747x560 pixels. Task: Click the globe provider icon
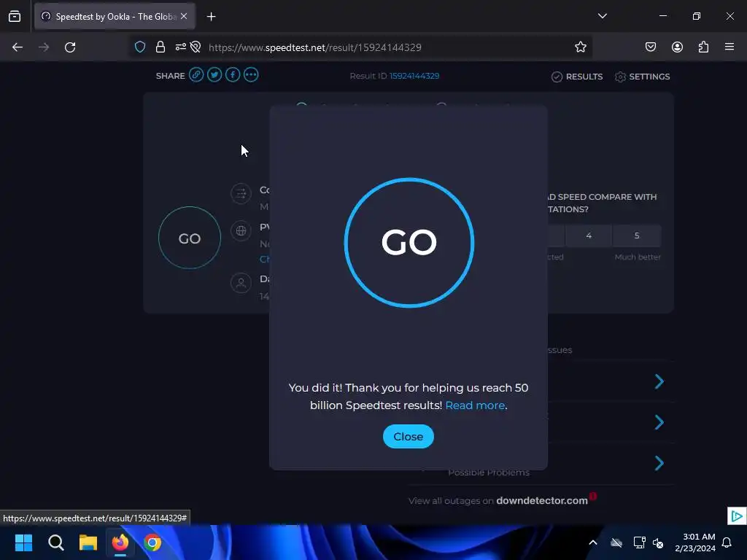241,231
